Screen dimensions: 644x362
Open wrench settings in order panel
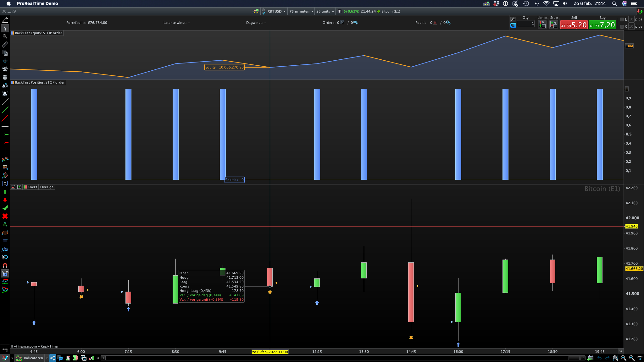click(x=513, y=19)
